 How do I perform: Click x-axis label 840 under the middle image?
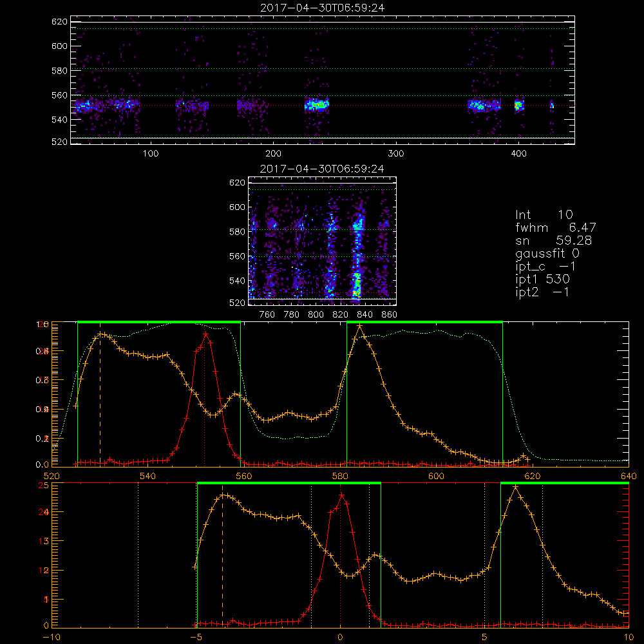[365, 315]
